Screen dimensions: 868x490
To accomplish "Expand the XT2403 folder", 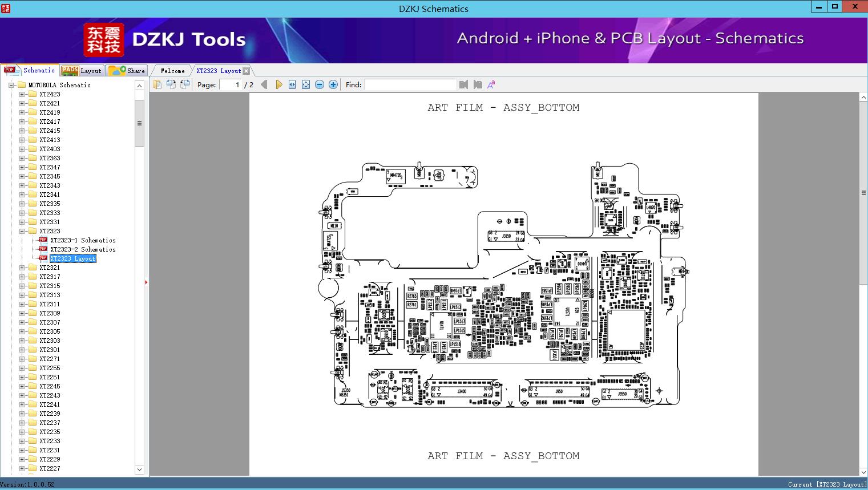I will (22, 149).
